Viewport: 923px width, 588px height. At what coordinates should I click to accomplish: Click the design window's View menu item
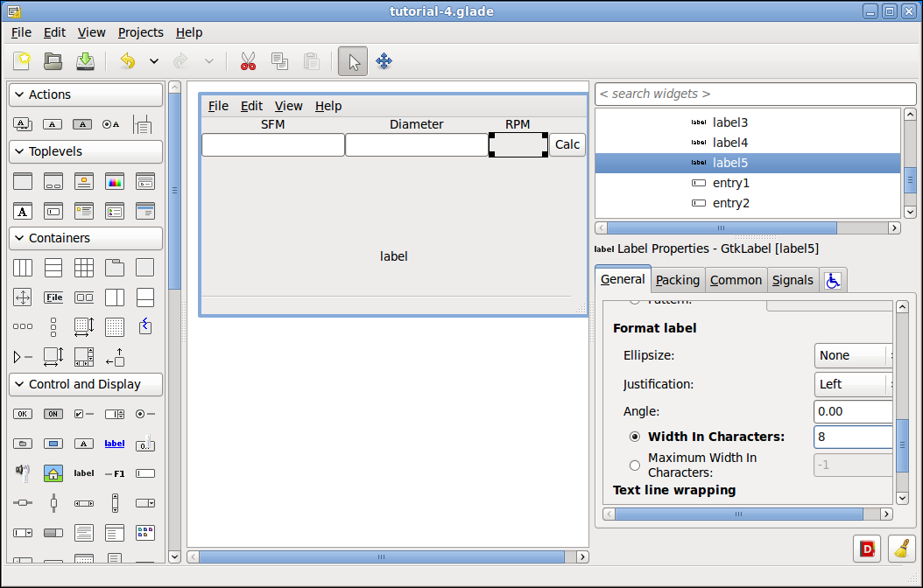point(288,106)
